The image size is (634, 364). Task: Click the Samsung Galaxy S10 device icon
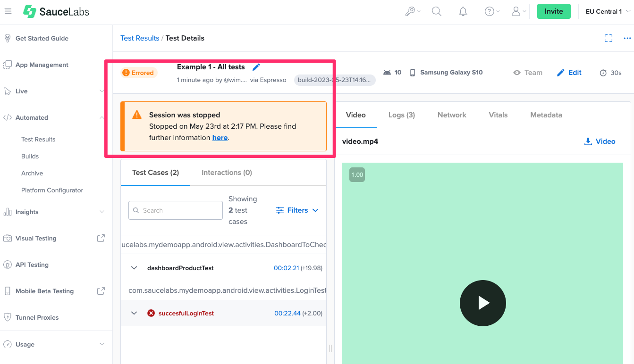pos(413,73)
